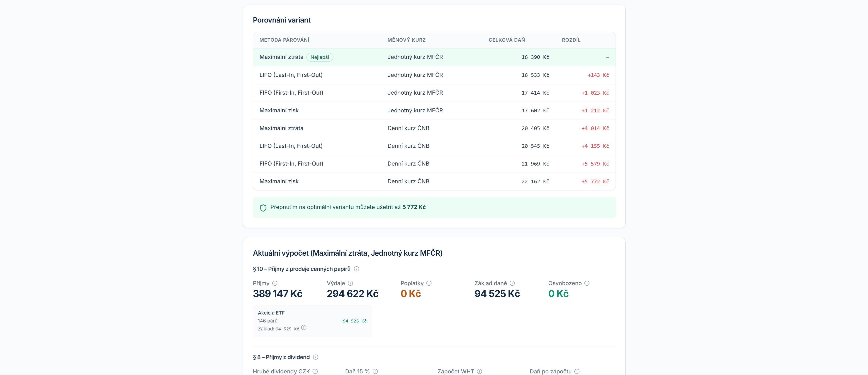
Task: Click info icon beside Akcie a ETF Základ
Action: point(304,327)
